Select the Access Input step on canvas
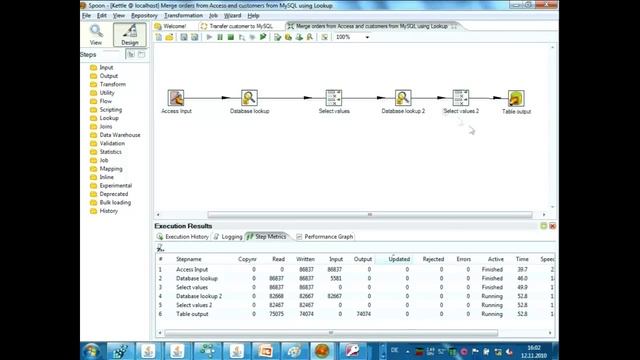The image size is (640, 360). click(176, 98)
